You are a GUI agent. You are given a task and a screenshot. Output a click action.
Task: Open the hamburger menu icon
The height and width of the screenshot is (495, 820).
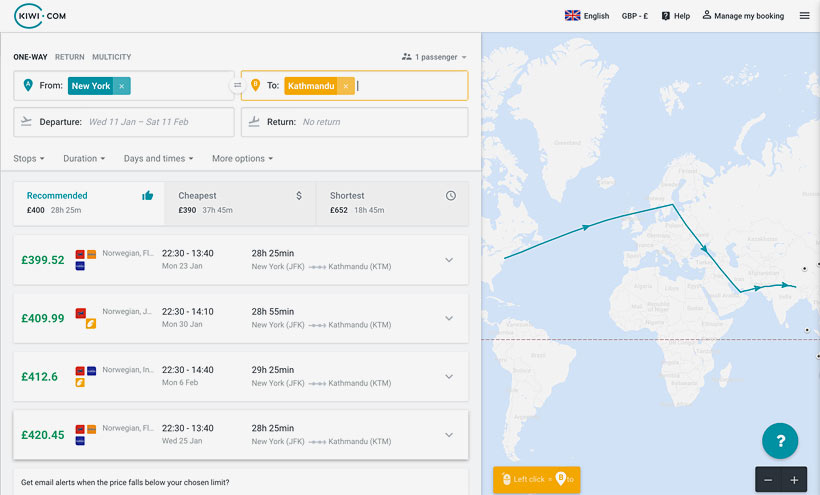point(804,16)
